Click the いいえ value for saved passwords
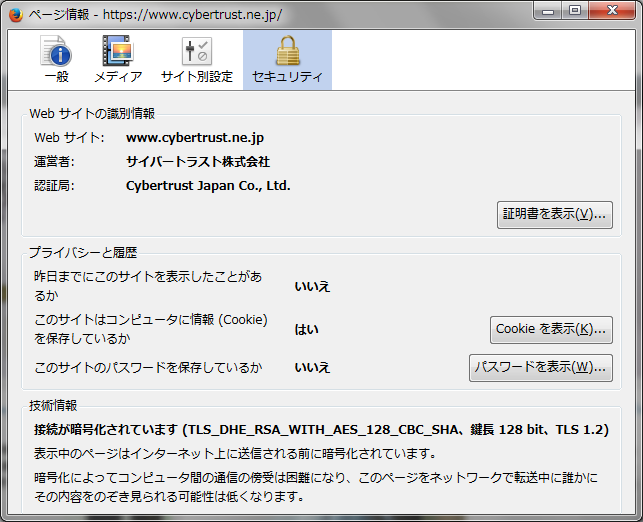The width and height of the screenshot is (643, 522). coord(312,367)
